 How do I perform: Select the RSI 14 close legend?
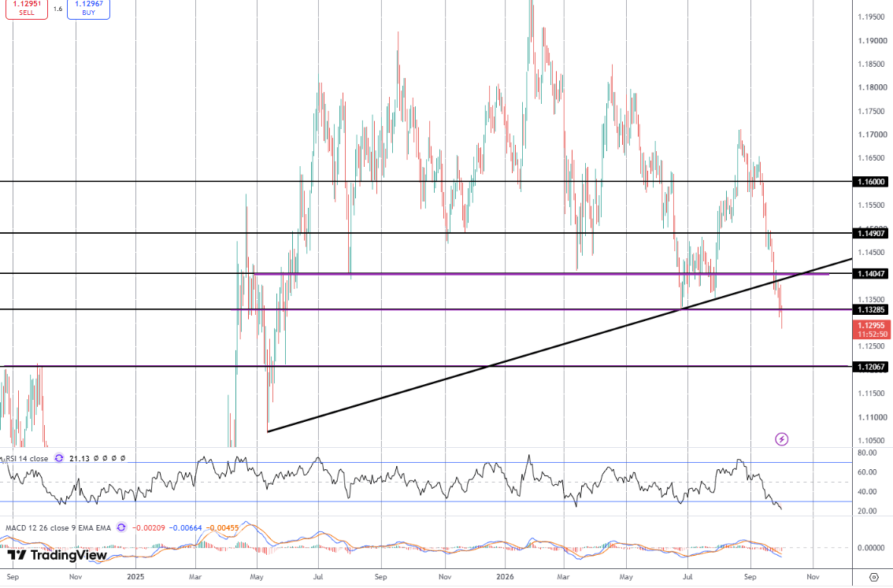click(27, 458)
